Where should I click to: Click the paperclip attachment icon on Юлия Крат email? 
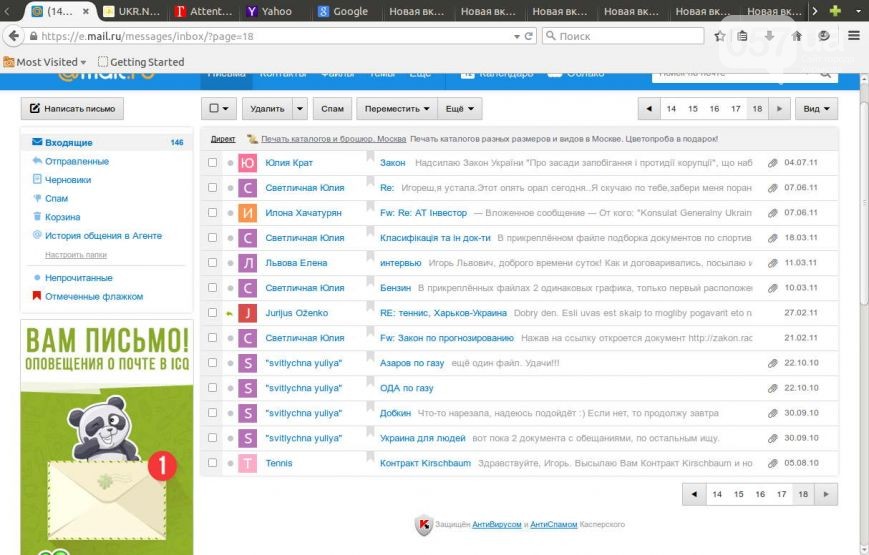tap(772, 162)
